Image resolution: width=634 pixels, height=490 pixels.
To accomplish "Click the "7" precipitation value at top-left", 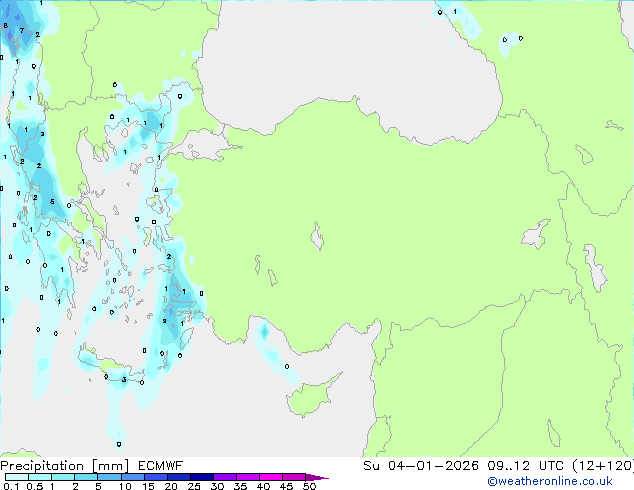I will (22, 31).
